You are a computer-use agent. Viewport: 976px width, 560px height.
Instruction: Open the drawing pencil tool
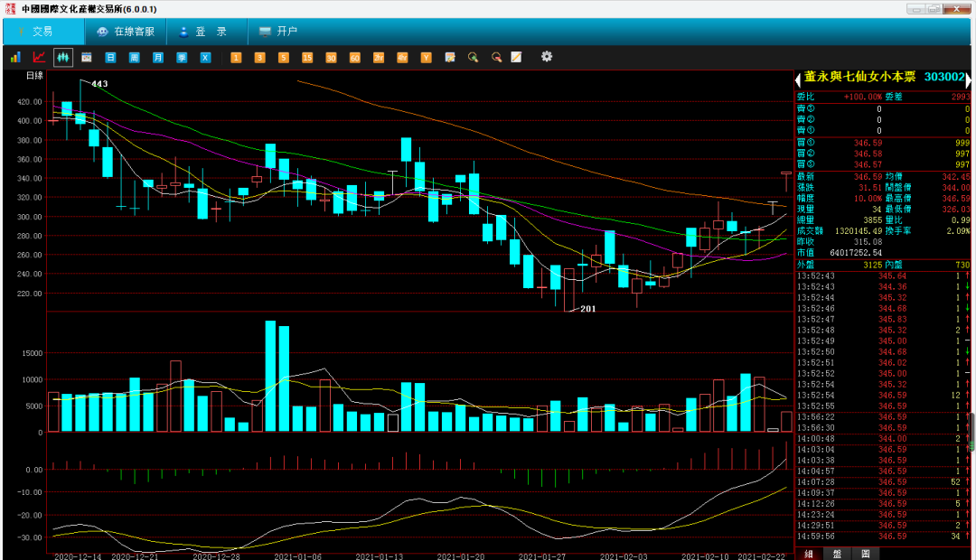tap(516, 57)
